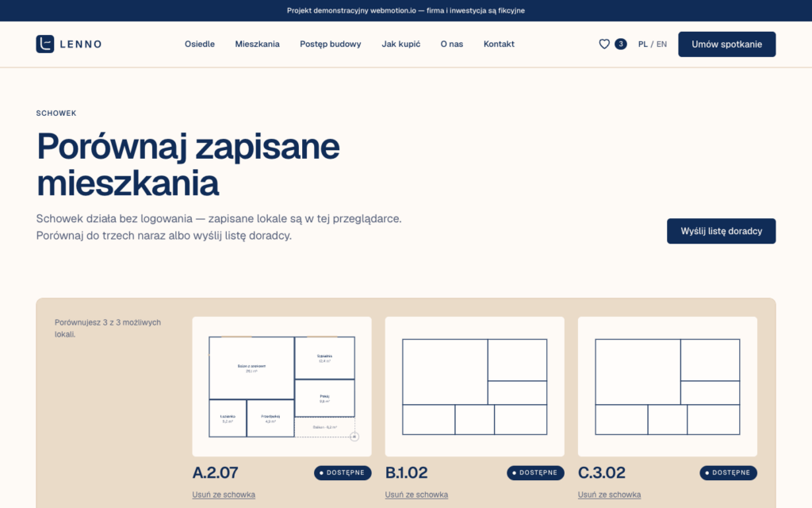Click the Łazienka room in A.2.07 plan

pyautogui.click(x=228, y=418)
